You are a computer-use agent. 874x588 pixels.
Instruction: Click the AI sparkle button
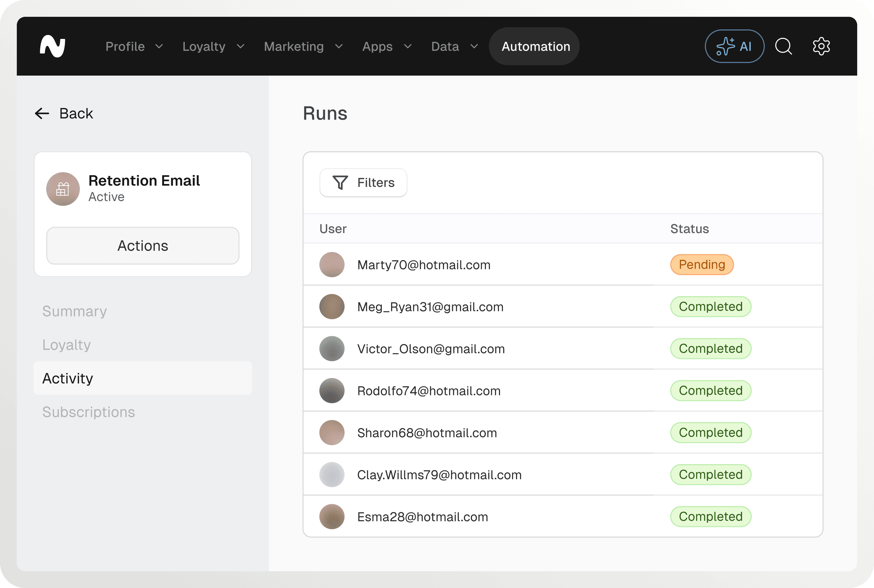coord(734,46)
